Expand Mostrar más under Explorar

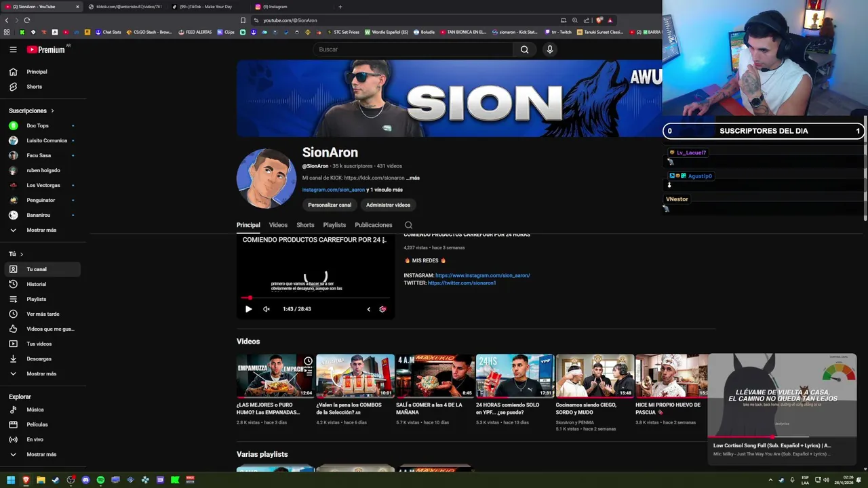43,454
